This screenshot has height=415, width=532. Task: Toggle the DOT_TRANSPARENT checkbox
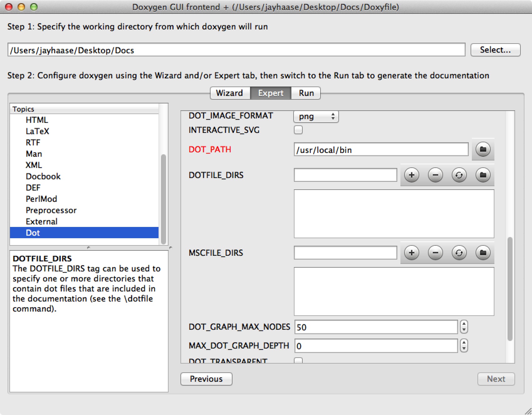(298, 360)
